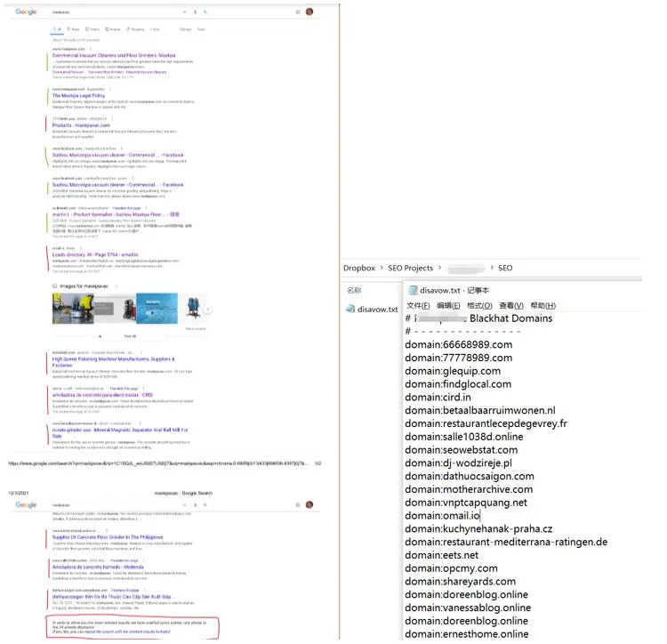
Task: Click the disavow.txt file icon in Dropbox list
Action: (x=351, y=309)
